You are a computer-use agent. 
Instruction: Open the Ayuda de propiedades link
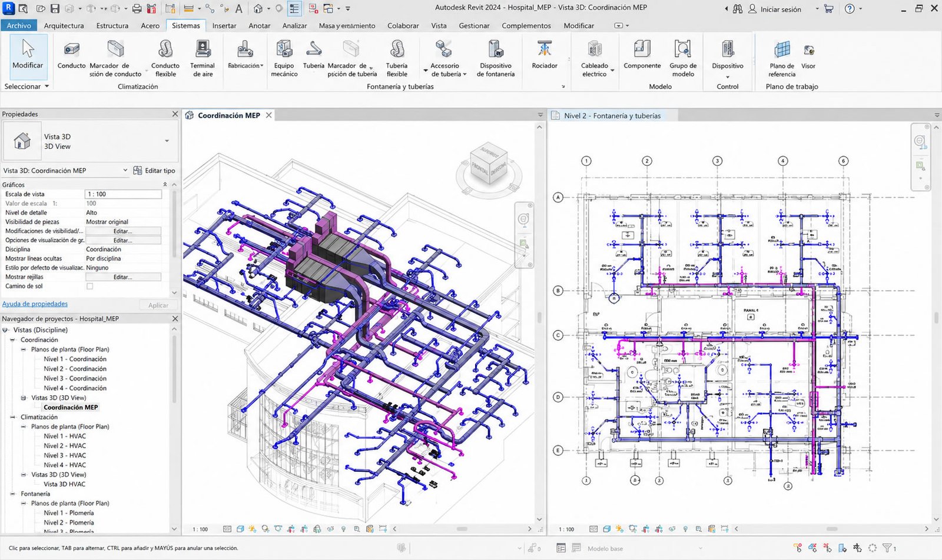35,304
